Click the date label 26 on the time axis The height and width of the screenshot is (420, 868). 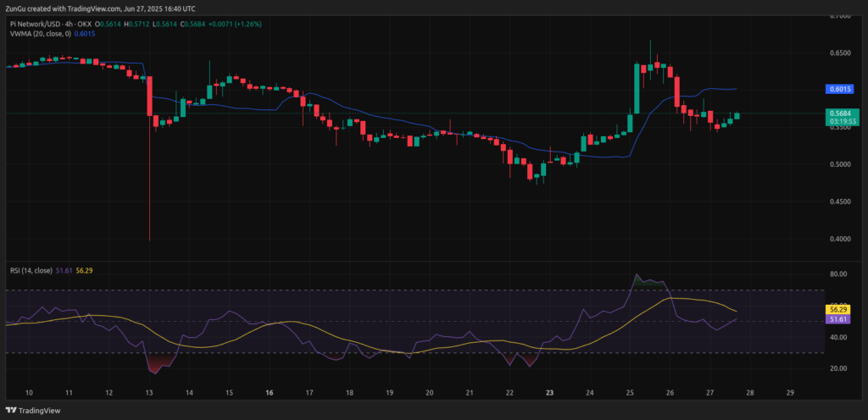pyautogui.click(x=670, y=392)
